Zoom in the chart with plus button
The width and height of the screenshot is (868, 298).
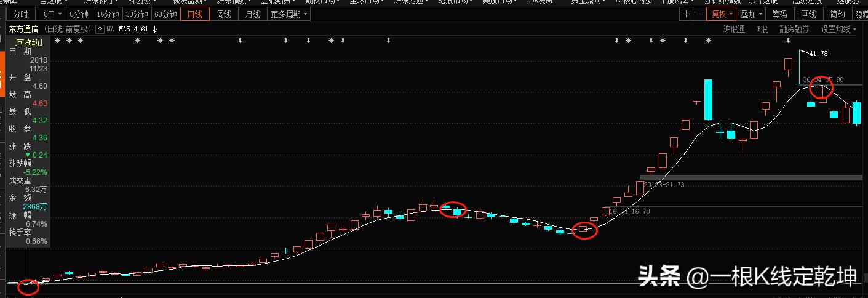coord(687,14)
